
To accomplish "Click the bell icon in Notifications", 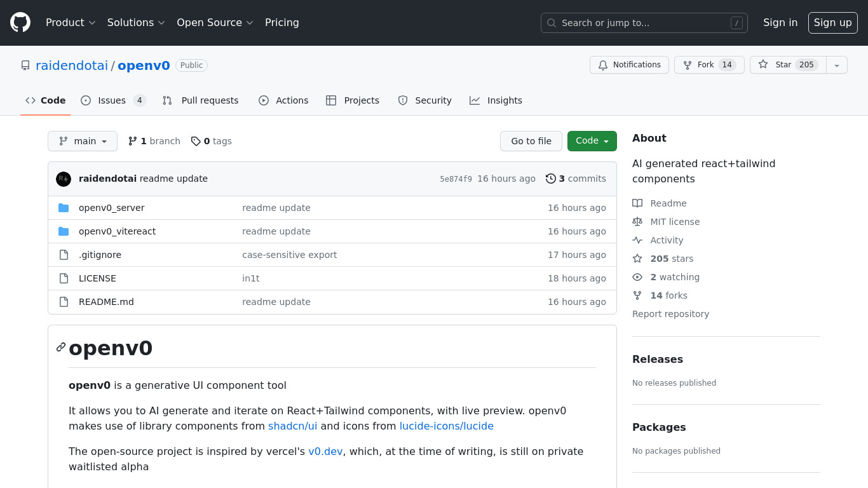I will point(603,65).
